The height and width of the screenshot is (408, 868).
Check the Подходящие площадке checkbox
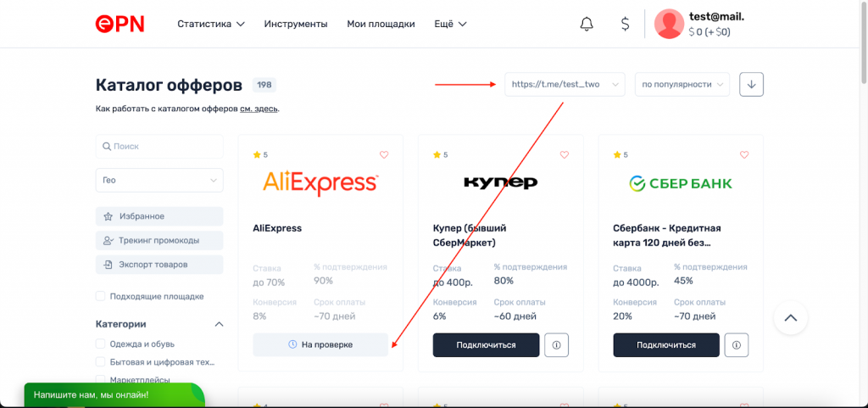[x=101, y=296]
